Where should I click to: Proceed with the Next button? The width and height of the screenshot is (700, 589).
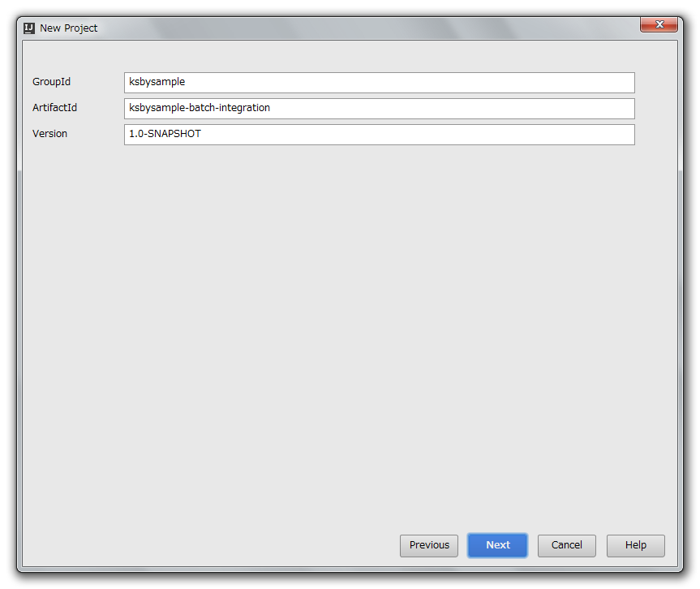click(498, 546)
